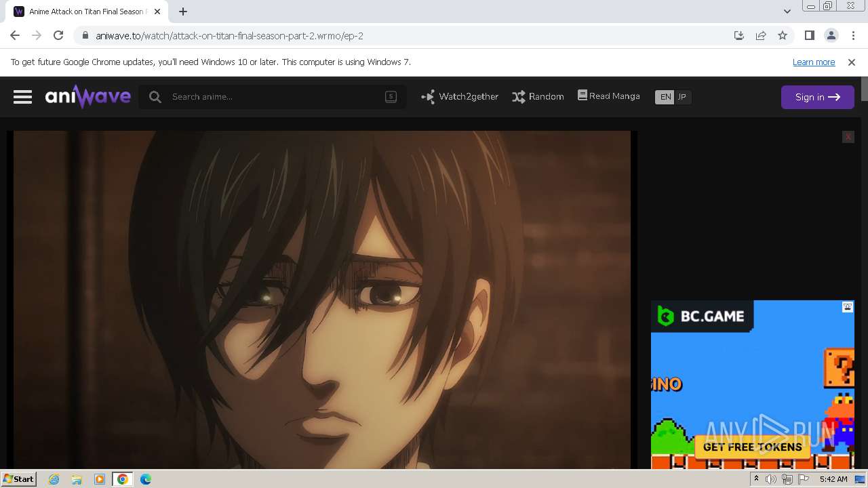Click the BC.GAME logo in the ad
This screenshot has height=488, width=868.
point(702,316)
